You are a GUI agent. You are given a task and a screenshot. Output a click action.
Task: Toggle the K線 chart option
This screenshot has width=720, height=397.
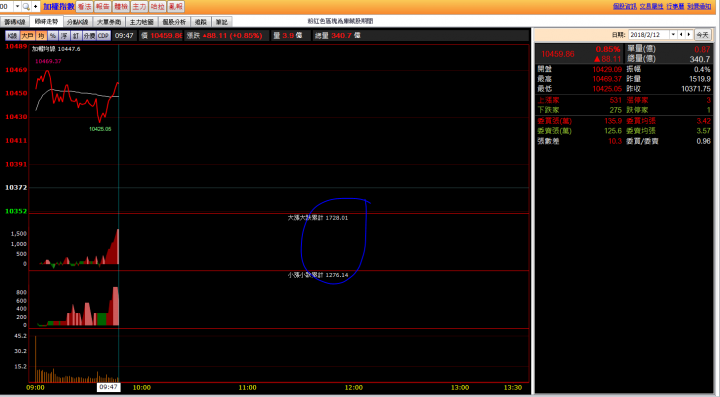tap(12, 36)
